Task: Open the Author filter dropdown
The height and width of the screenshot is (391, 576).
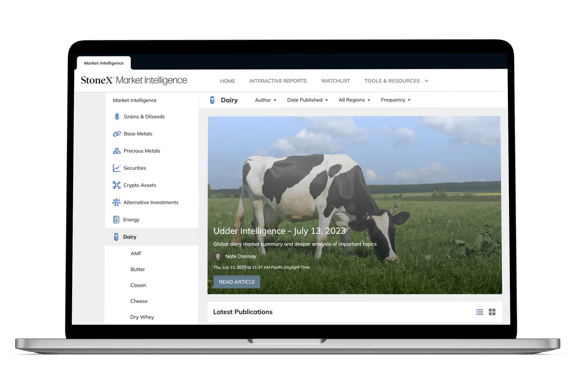Action: (x=266, y=100)
